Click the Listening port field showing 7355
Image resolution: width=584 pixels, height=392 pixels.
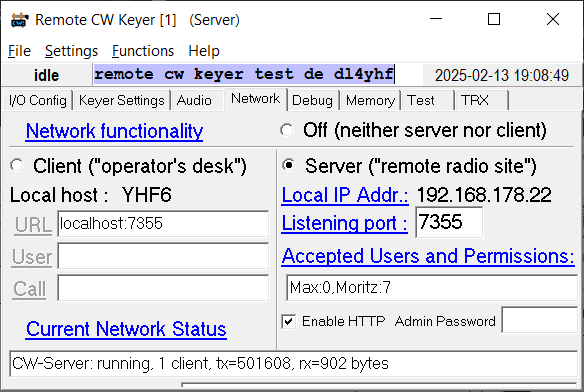[x=449, y=222]
